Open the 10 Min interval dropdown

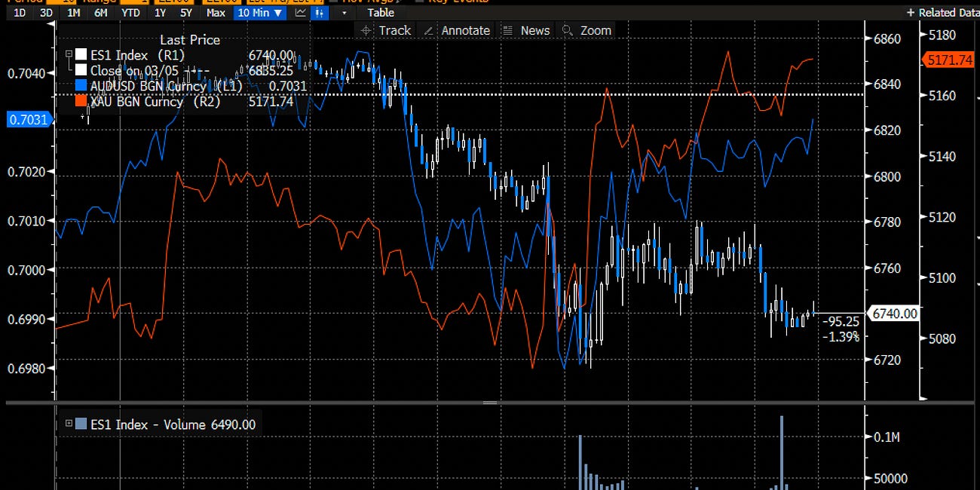(x=259, y=13)
